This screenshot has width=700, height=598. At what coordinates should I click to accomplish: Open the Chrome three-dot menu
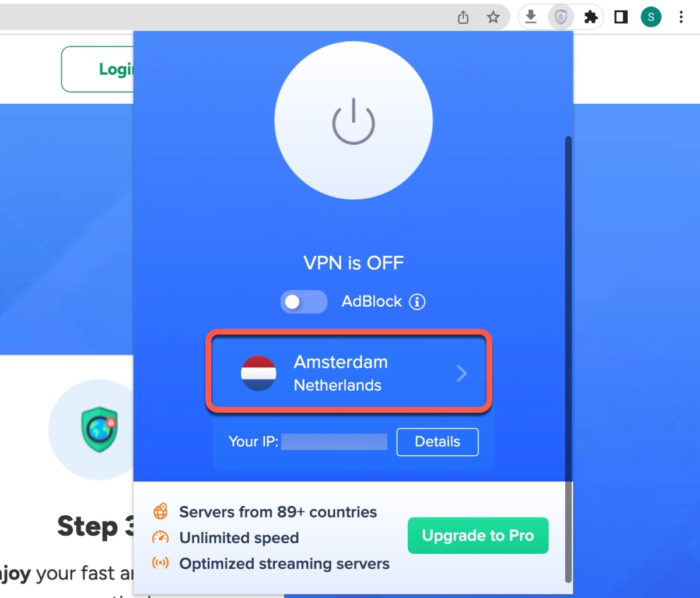[x=681, y=17]
